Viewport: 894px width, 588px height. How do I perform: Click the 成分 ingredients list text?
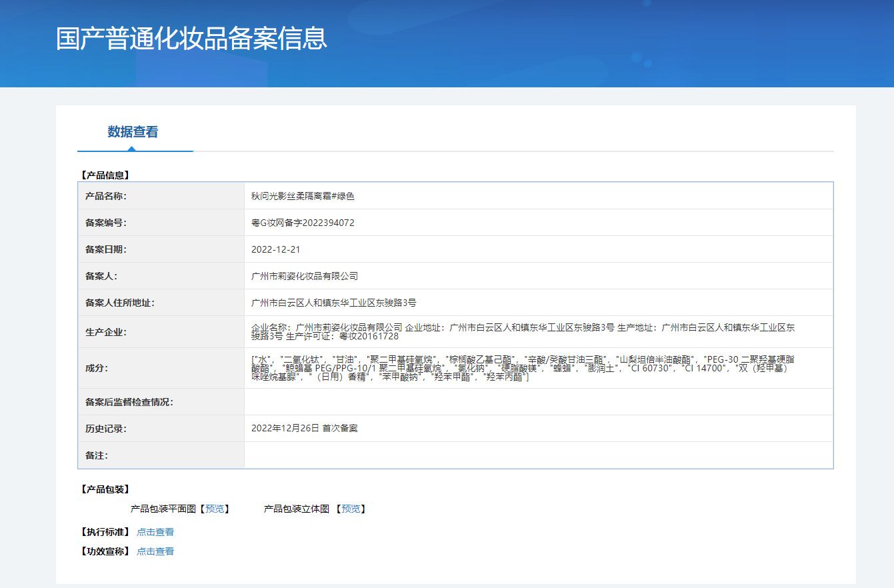pos(520,368)
